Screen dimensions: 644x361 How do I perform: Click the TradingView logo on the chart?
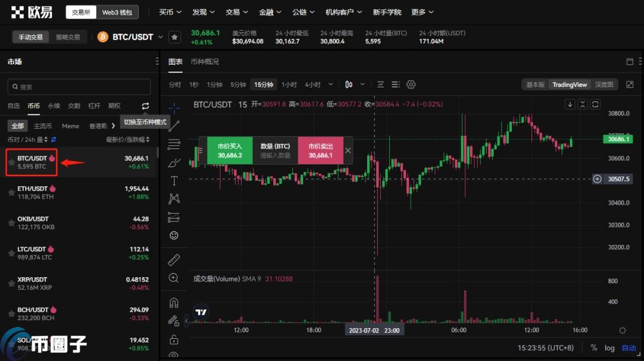(201, 312)
